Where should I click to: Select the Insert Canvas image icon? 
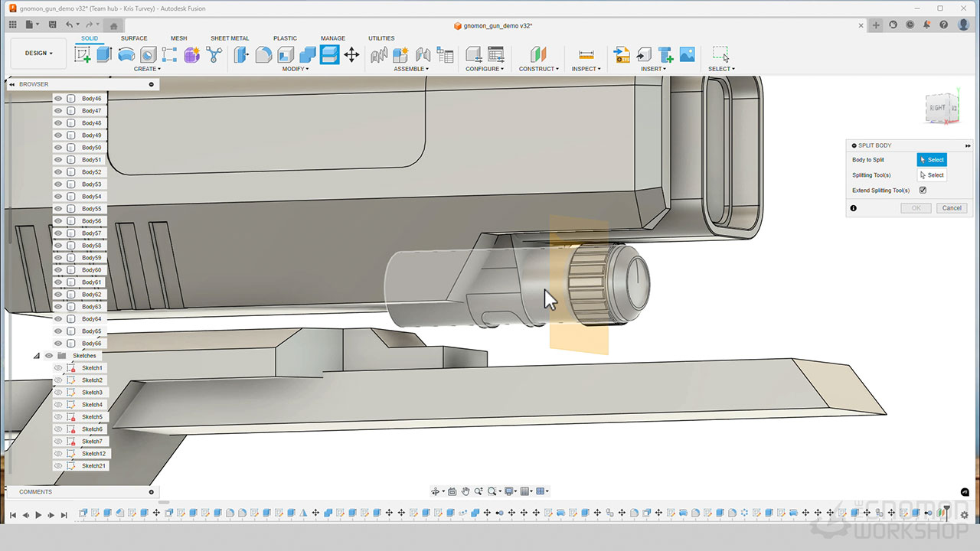point(687,54)
